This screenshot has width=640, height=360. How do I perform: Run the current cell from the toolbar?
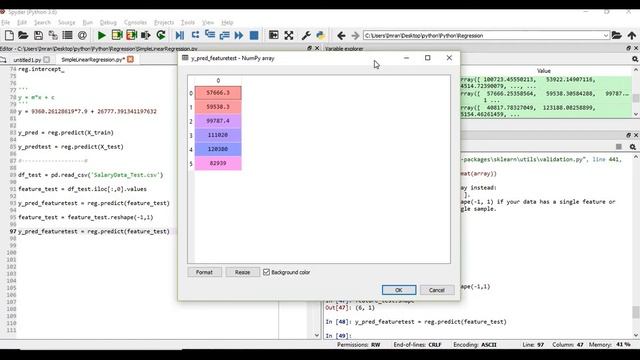point(117,36)
